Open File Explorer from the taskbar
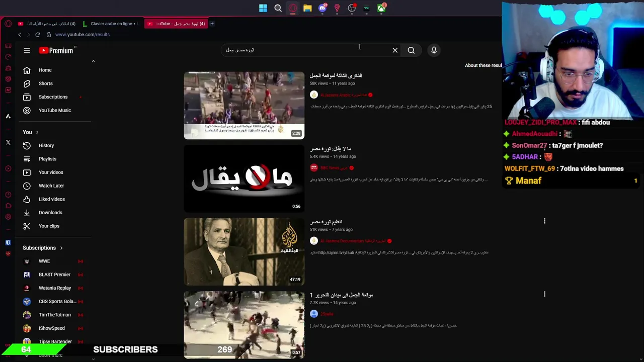 (x=307, y=8)
